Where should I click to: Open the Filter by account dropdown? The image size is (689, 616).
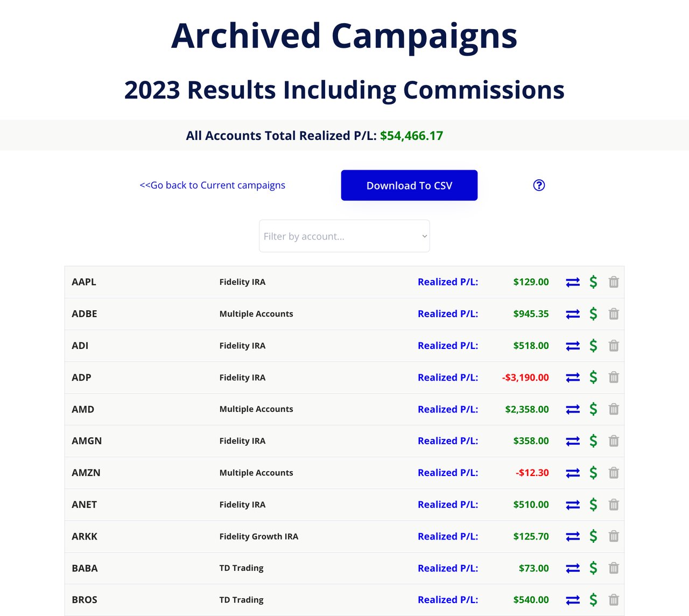[344, 236]
